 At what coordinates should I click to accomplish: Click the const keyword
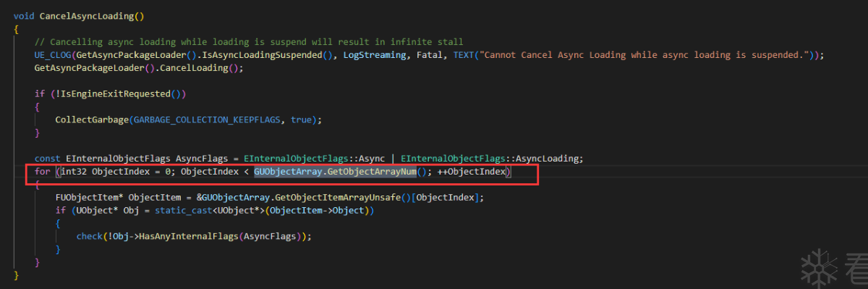coord(48,159)
